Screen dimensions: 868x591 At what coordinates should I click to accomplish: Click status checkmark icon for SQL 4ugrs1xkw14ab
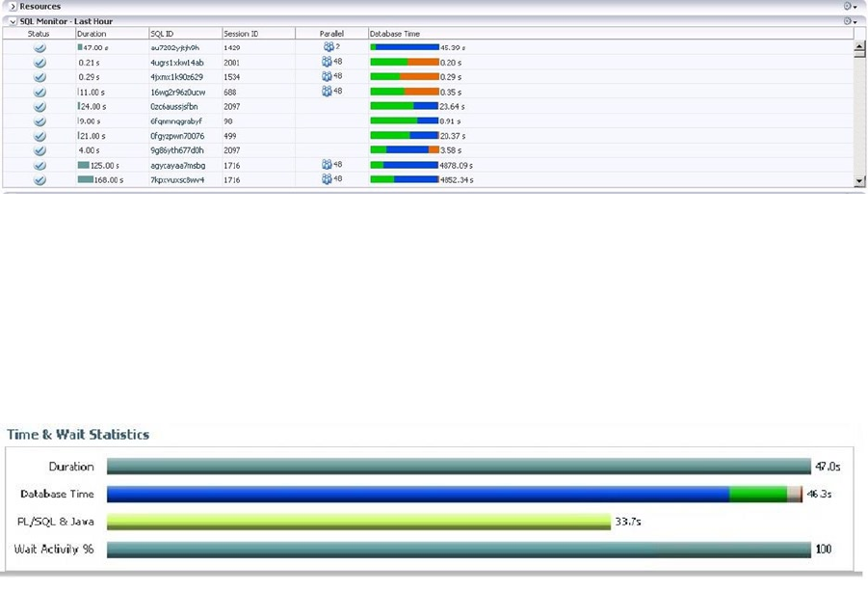point(39,63)
